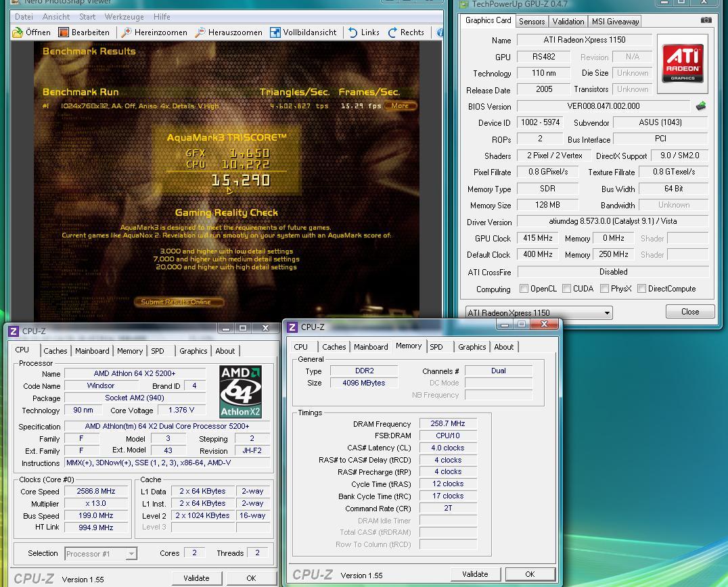Rotate left with the Links arrow icon
Image resolution: width=728 pixels, height=587 pixels.
(x=353, y=32)
